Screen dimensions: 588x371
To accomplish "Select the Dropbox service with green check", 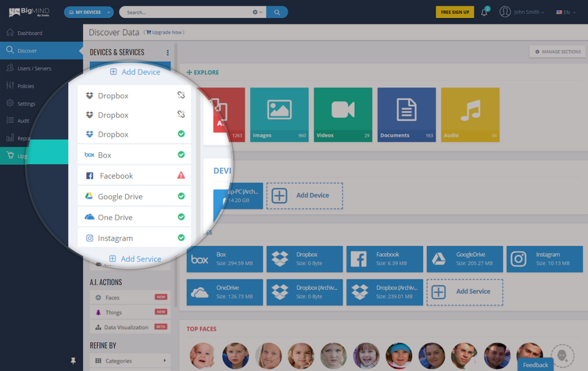I will [134, 134].
